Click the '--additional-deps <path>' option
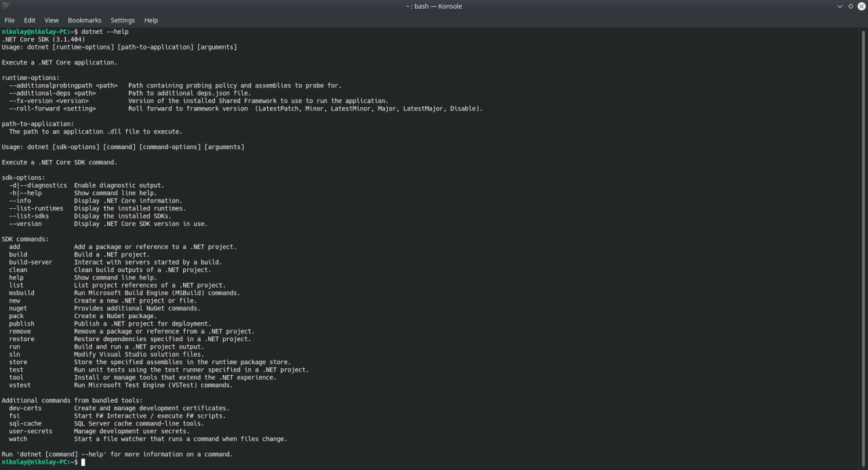Viewport: 868px width, 470px height. pos(52,94)
